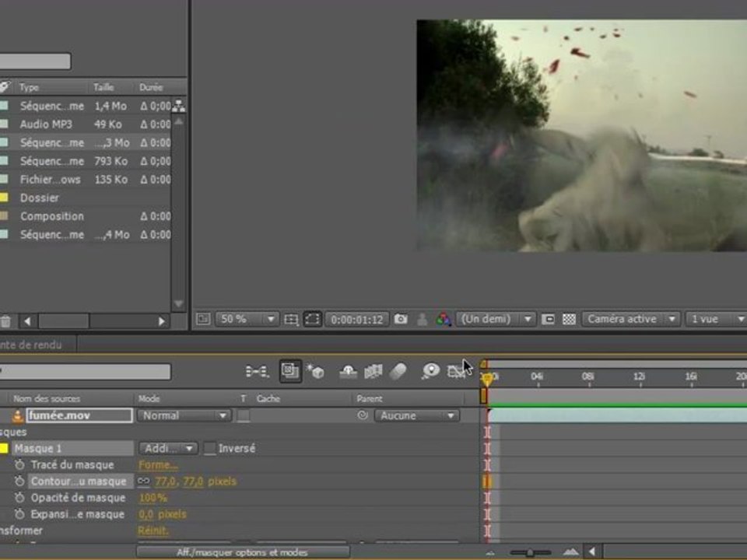747x560 pixels.
Task: Open the graph editor icon
Action: click(457, 372)
